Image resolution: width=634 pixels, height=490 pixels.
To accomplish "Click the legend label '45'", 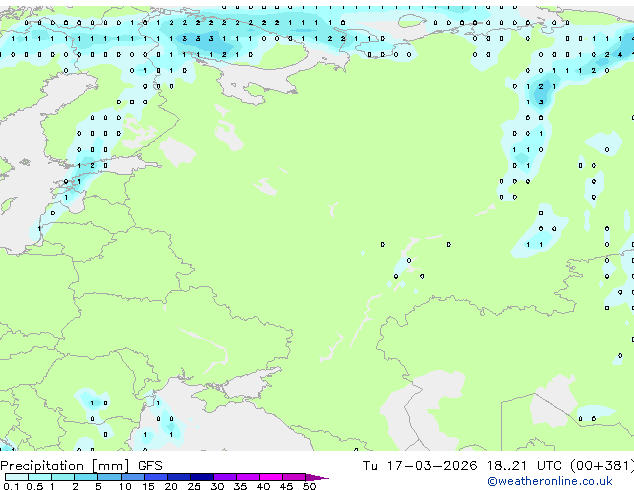I will [x=286, y=486].
